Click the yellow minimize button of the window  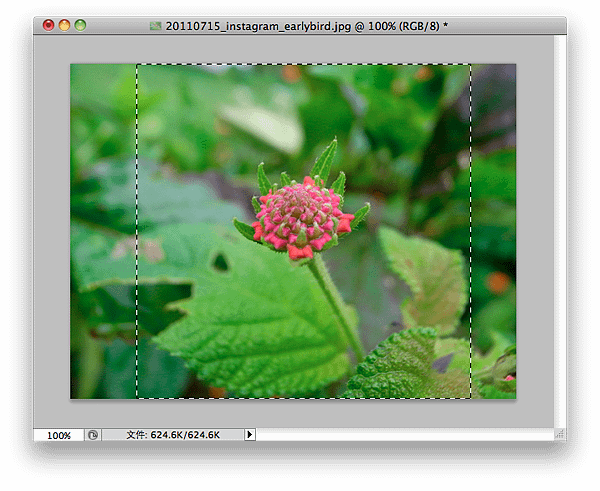[64, 25]
